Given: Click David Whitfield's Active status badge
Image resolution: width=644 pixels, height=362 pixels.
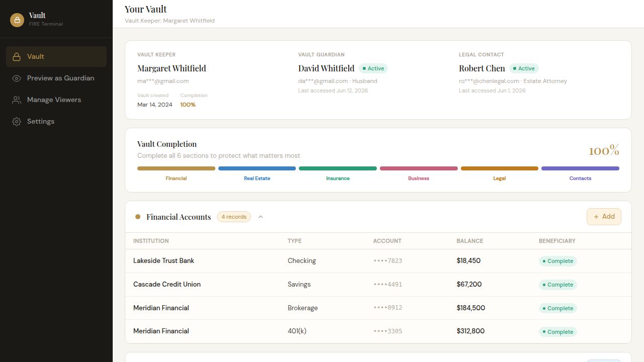Looking at the screenshot, I should pyautogui.click(x=373, y=68).
